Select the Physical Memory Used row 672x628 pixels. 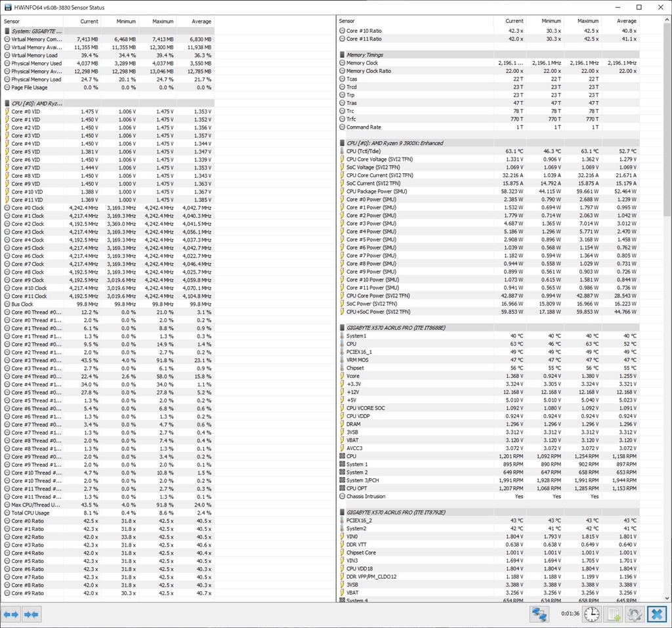point(108,63)
